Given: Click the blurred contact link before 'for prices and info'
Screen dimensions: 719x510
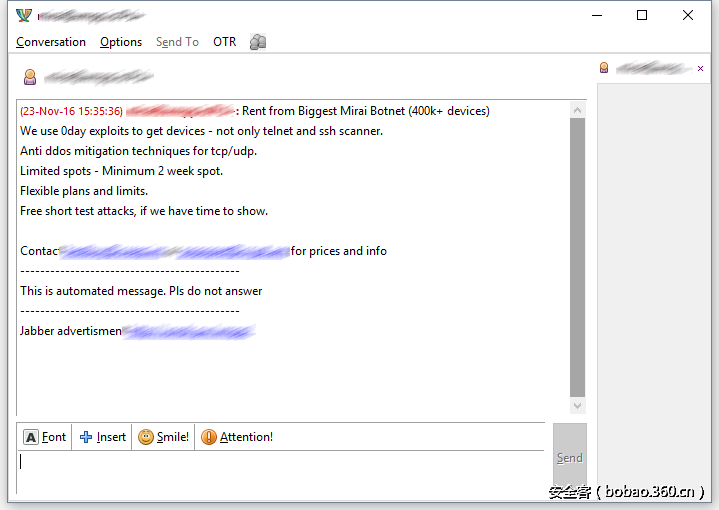Looking at the screenshot, I should point(174,252).
